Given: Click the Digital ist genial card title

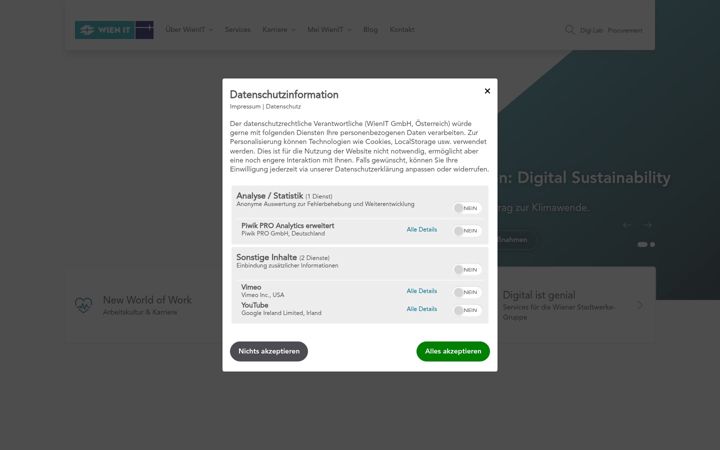Looking at the screenshot, I should pyautogui.click(x=539, y=295).
